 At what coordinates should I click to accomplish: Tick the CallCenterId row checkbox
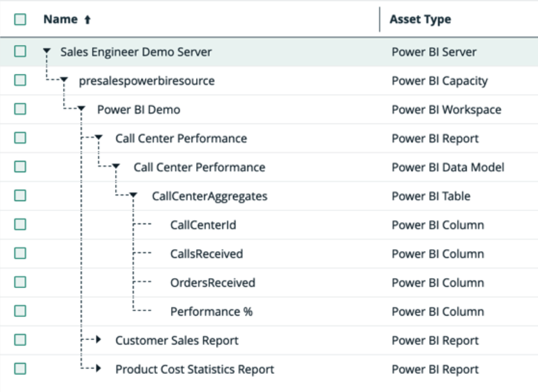pyautogui.click(x=20, y=224)
